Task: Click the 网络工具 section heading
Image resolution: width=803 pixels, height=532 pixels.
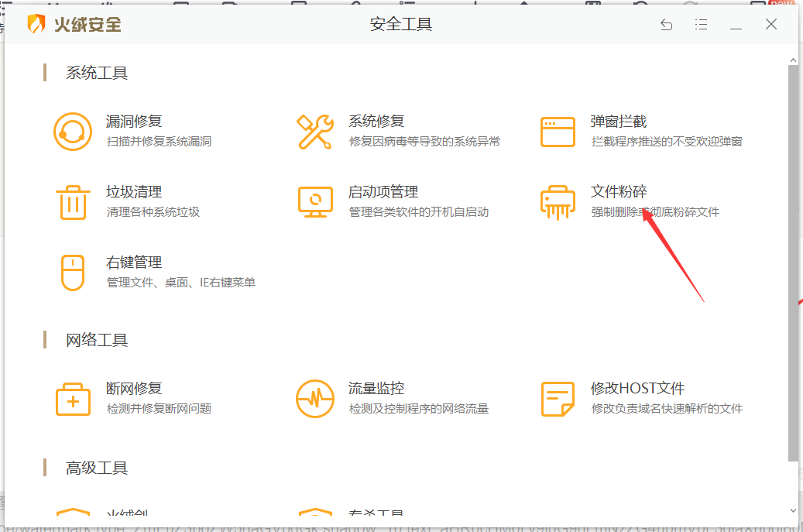Action: click(97, 340)
